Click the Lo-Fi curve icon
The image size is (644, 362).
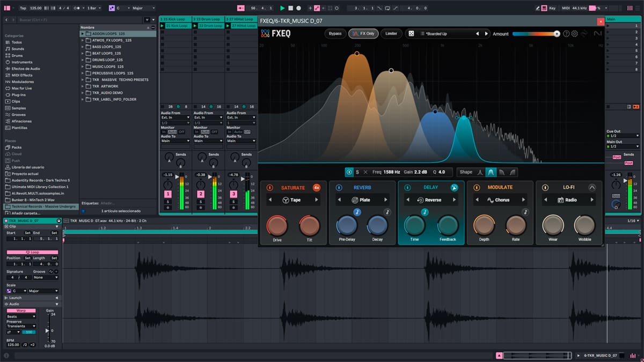592,188
